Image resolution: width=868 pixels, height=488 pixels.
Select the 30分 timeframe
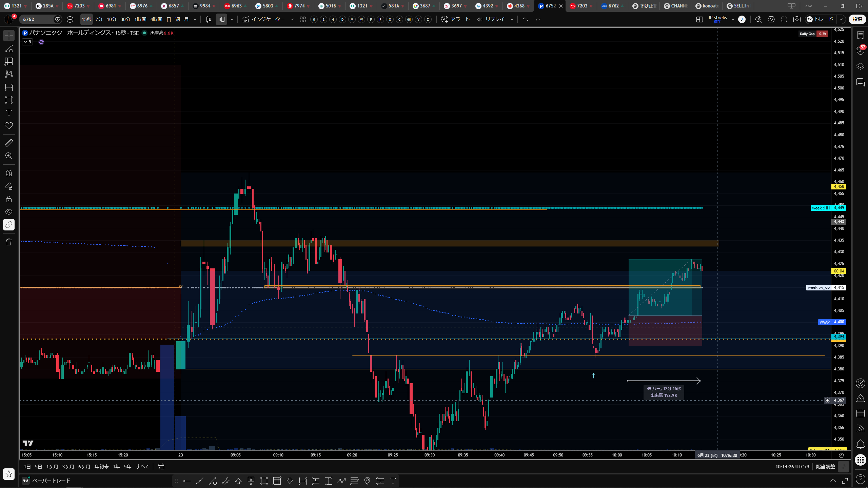click(125, 19)
